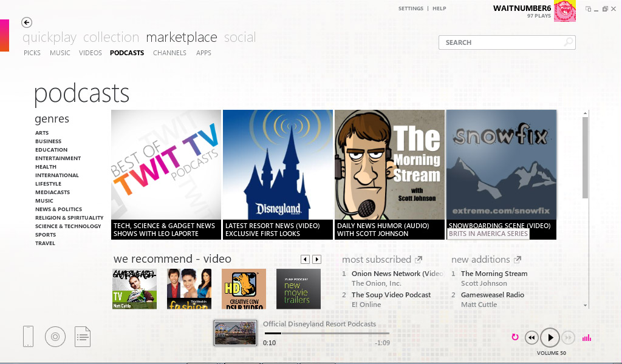Click the rewind previous button
This screenshot has height=364, width=622.
tap(531, 337)
